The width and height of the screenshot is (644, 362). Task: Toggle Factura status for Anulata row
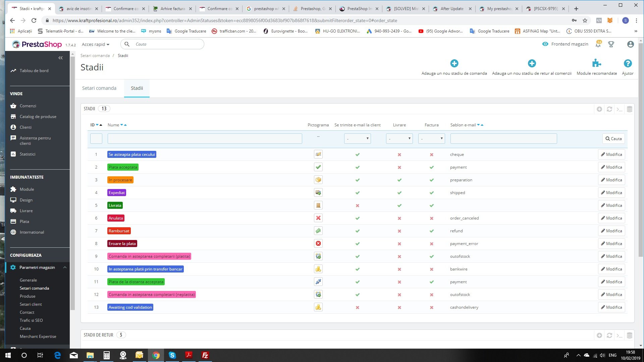pyautogui.click(x=431, y=218)
